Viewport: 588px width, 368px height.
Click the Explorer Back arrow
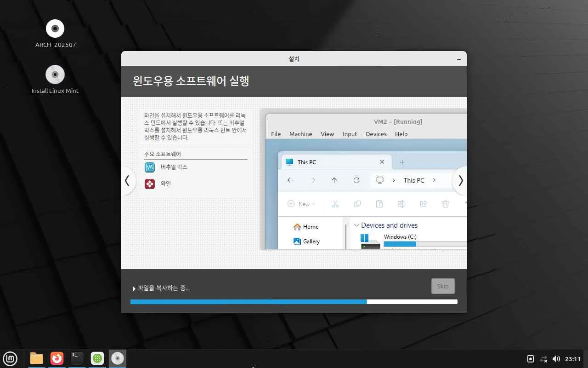pos(290,180)
